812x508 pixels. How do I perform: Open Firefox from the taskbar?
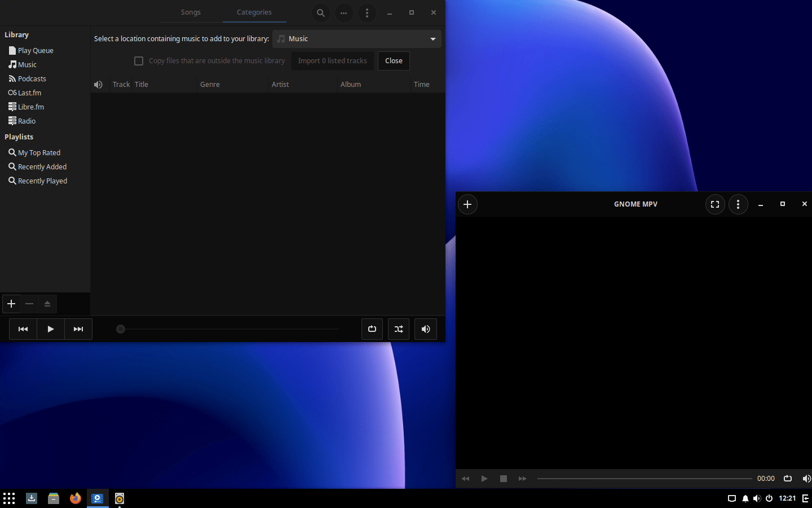click(76, 498)
